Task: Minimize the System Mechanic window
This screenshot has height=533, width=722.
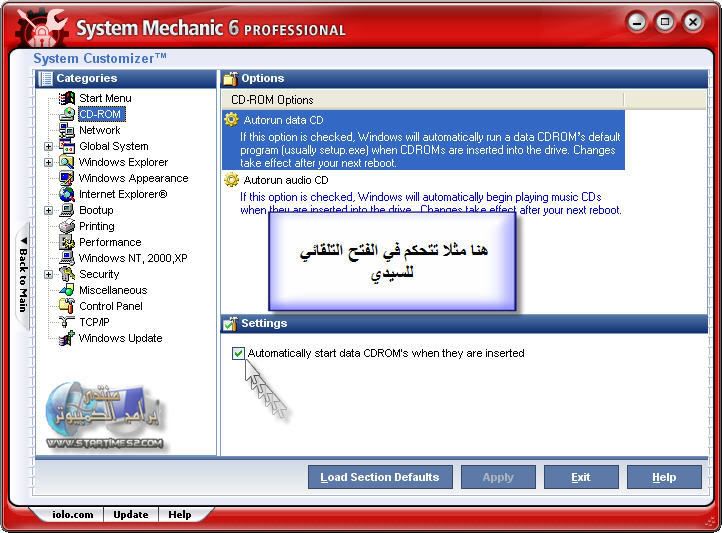Action: (637, 22)
